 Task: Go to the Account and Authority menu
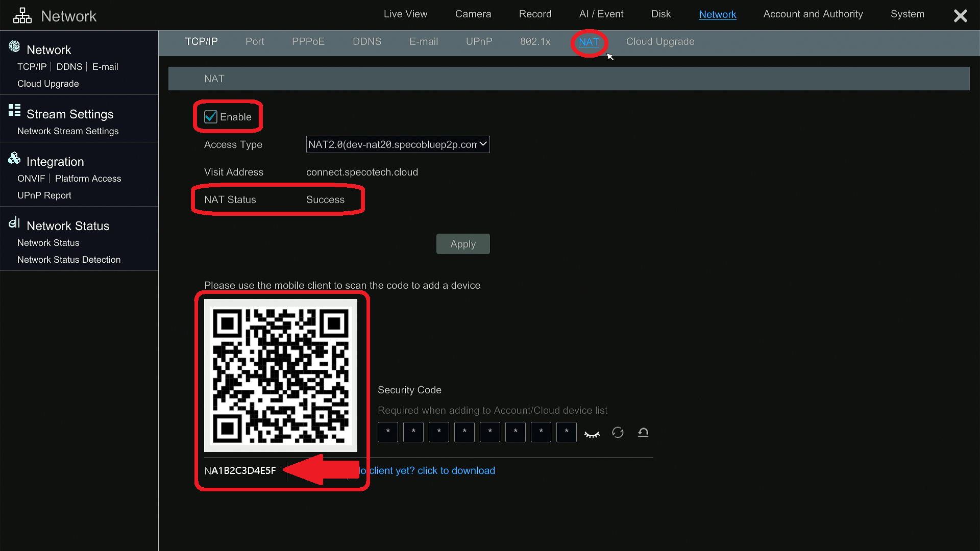coord(813,14)
